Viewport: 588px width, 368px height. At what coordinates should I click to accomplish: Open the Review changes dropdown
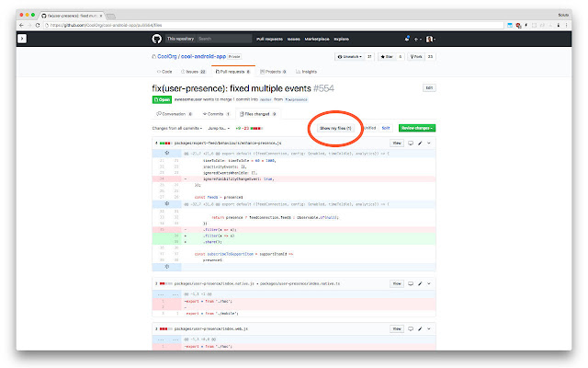(x=417, y=128)
